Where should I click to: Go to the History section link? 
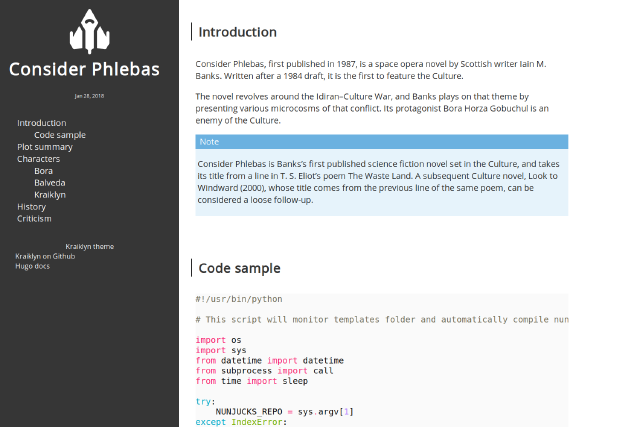point(31,207)
